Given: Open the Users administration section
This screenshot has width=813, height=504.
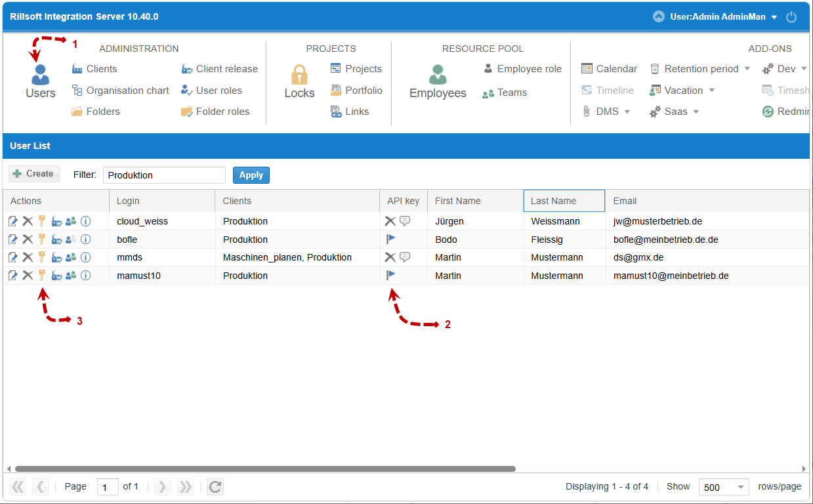Looking at the screenshot, I should tap(41, 82).
